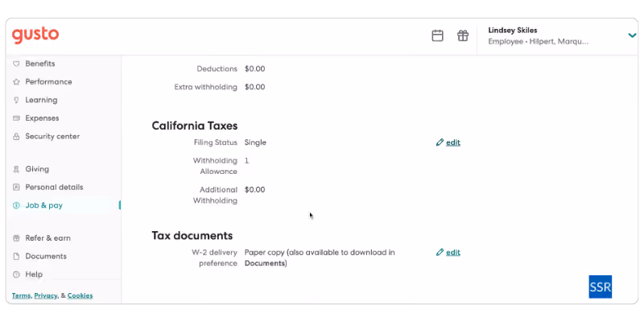This screenshot has width=644, height=322.
Task: Click the Personal details person icon
Action: [16, 187]
